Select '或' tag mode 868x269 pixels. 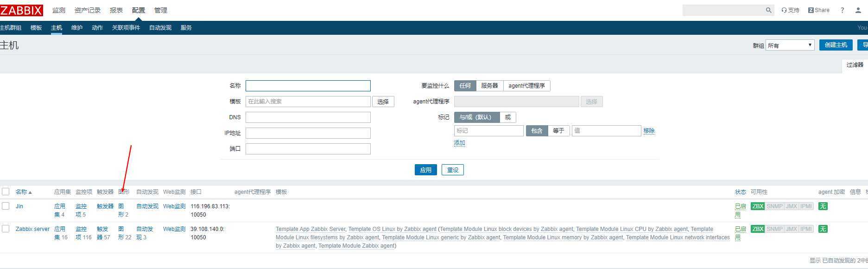[x=508, y=117]
